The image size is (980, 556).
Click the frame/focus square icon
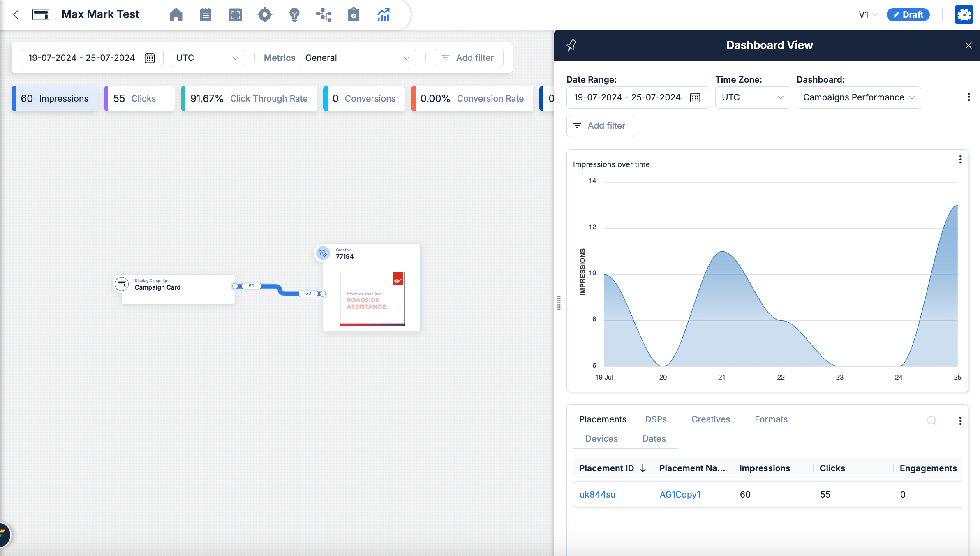pyautogui.click(x=235, y=15)
